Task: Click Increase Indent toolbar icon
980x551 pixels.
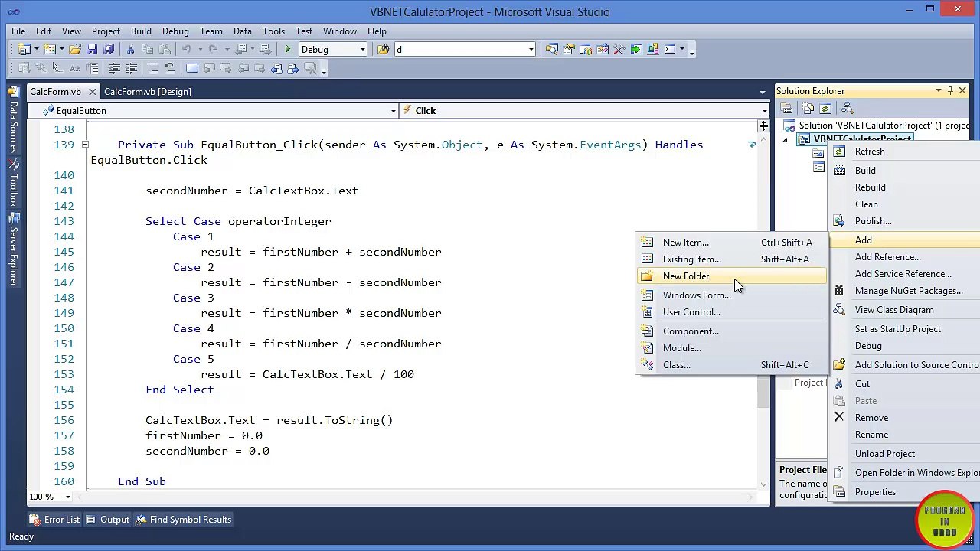Action: pos(131,68)
